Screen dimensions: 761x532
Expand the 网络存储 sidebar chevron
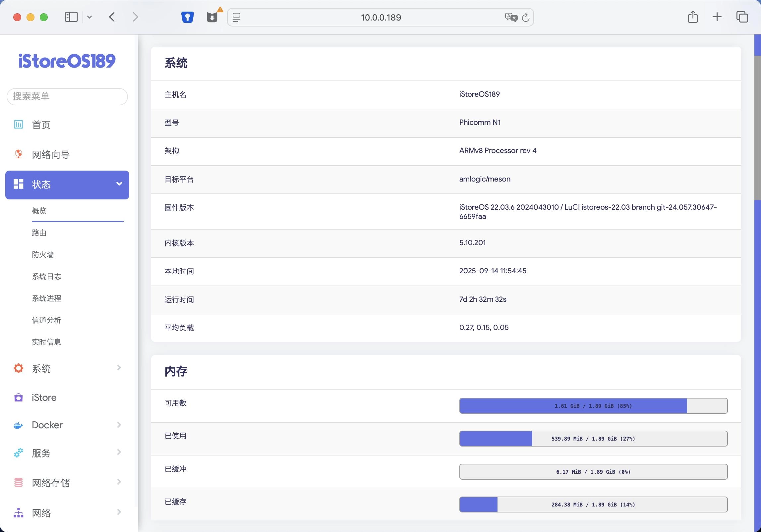(x=119, y=482)
